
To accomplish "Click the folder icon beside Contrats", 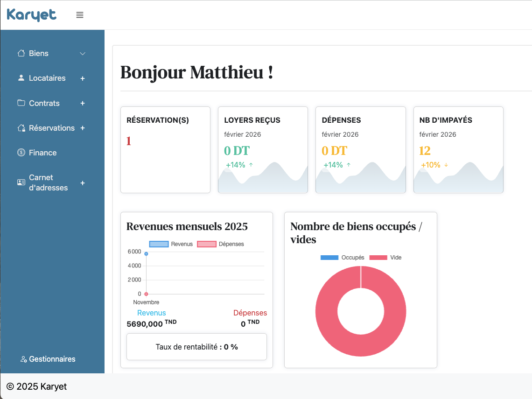I will (21, 103).
